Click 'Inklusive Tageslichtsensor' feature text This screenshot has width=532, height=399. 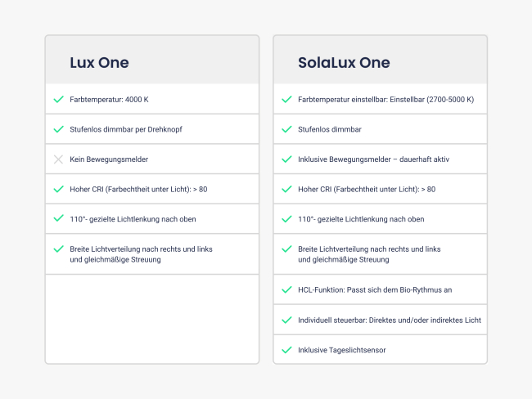point(342,350)
